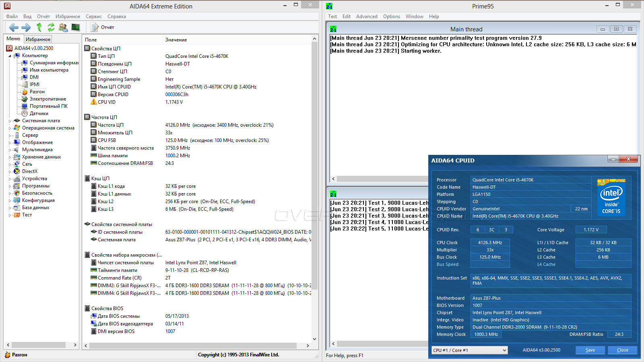Select the Разгон flame icon in tree
Image resolution: width=644 pixels, height=362 pixels.
pos(25,92)
